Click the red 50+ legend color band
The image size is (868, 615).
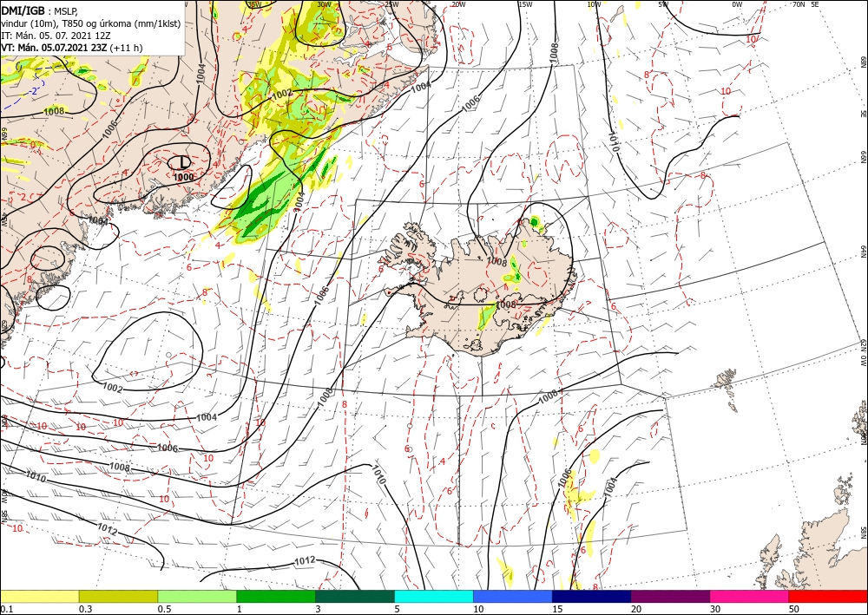click(x=828, y=596)
